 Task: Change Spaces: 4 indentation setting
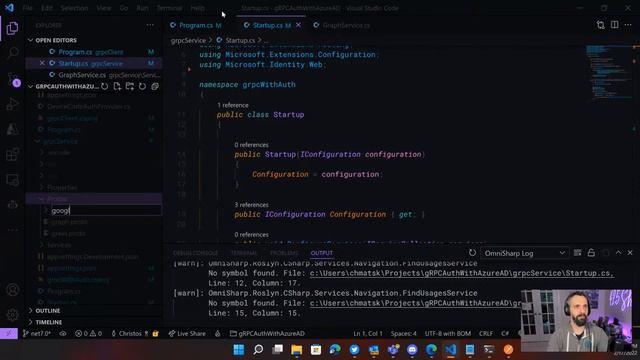(x=404, y=333)
